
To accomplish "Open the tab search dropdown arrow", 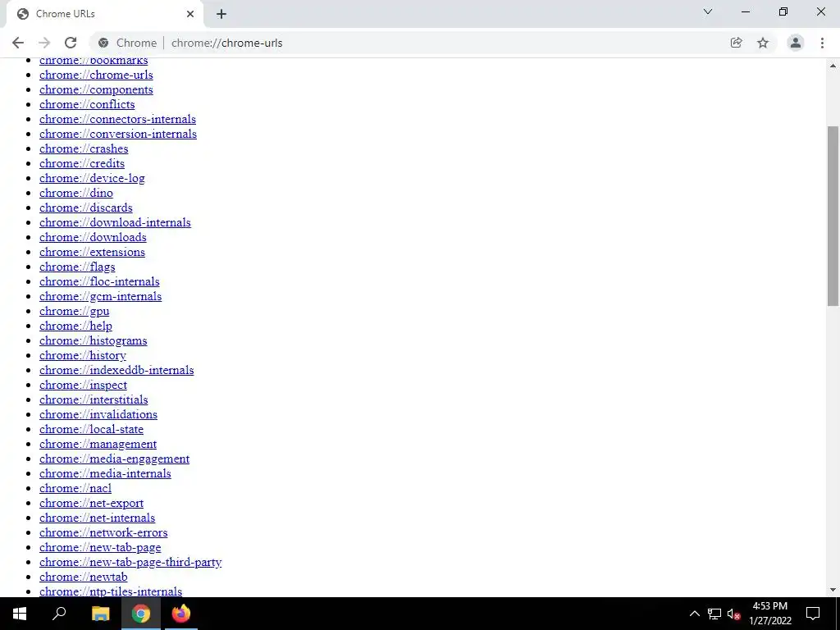I will (x=708, y=11).
